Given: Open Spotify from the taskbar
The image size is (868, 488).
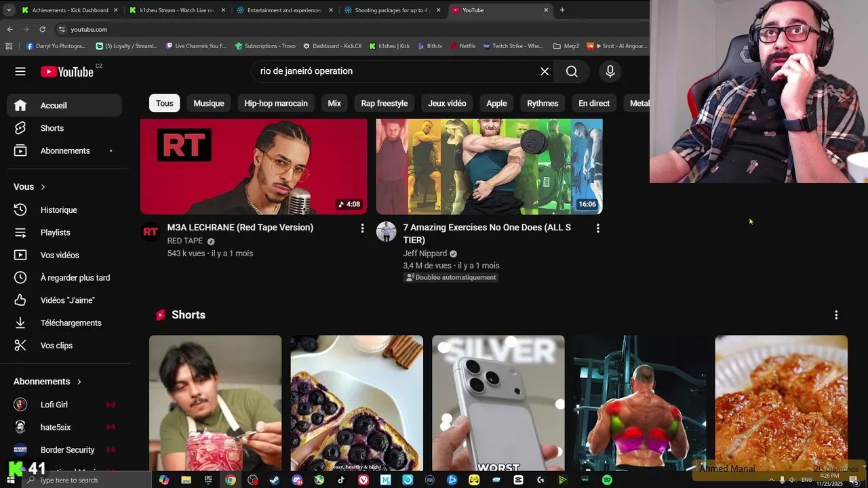Looking at the screenshot, I should [x=607, y=480].
